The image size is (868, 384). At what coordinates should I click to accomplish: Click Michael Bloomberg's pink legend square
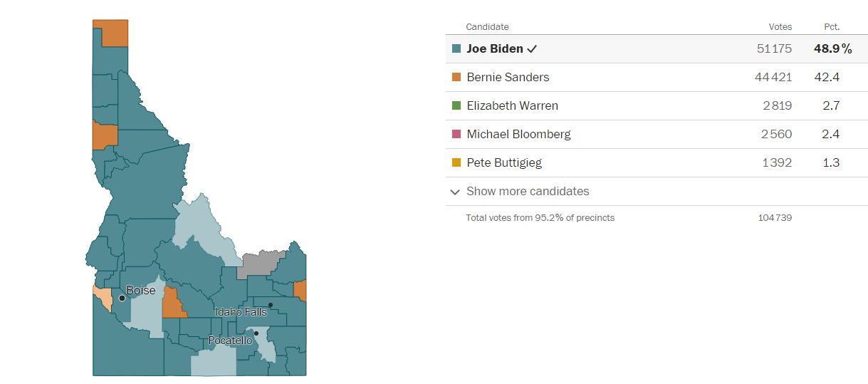[x=456, y=134]
